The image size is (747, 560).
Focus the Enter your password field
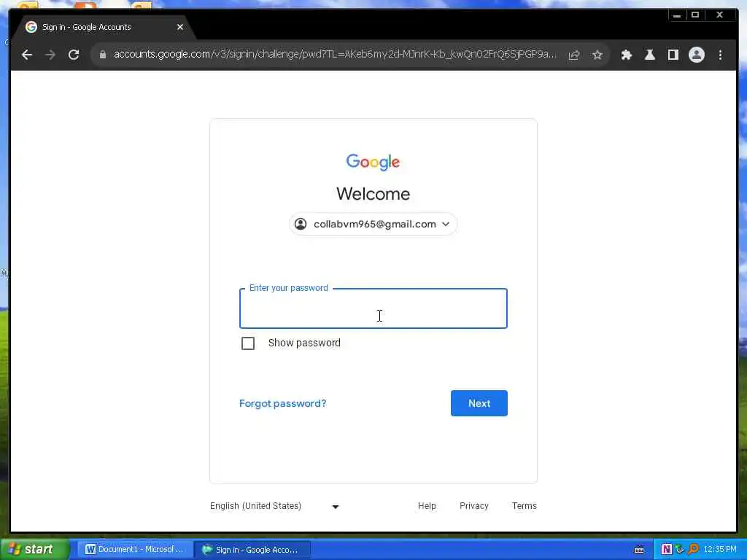373,308
